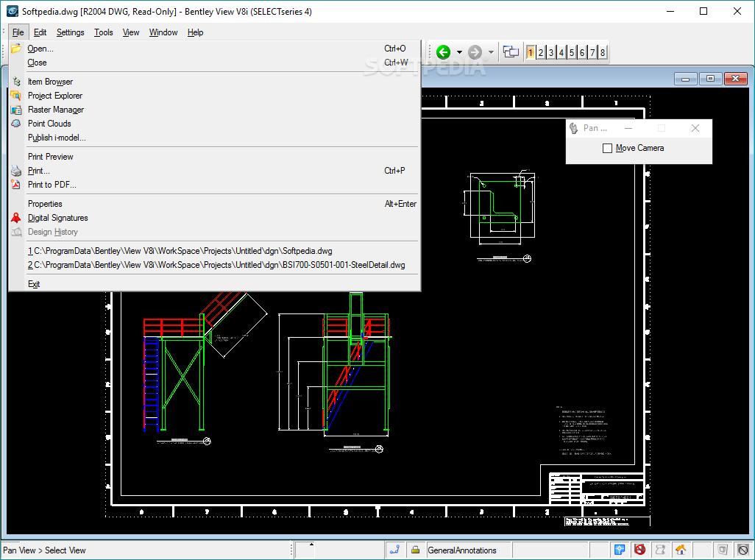Click the black no-symbol icon in status bar
Viewport: 755px width, 560px height.
pyautogui.click(x=743, y=550)
